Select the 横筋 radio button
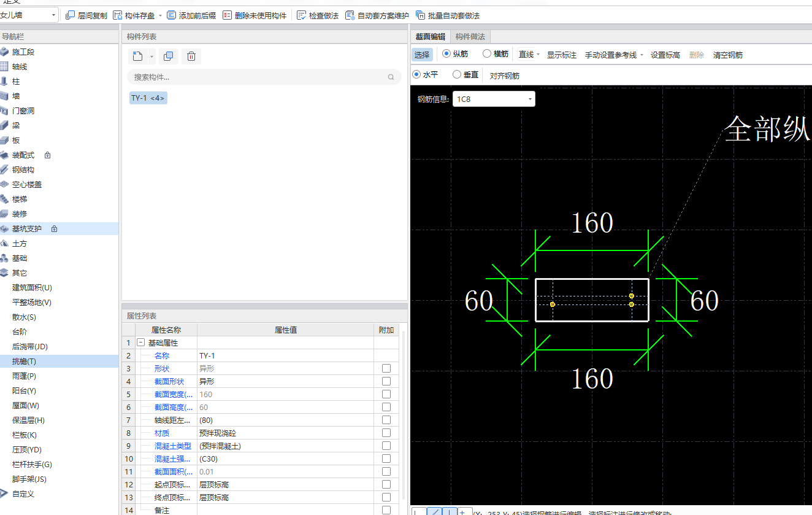 pyautogui.click(x=487, y=54)
